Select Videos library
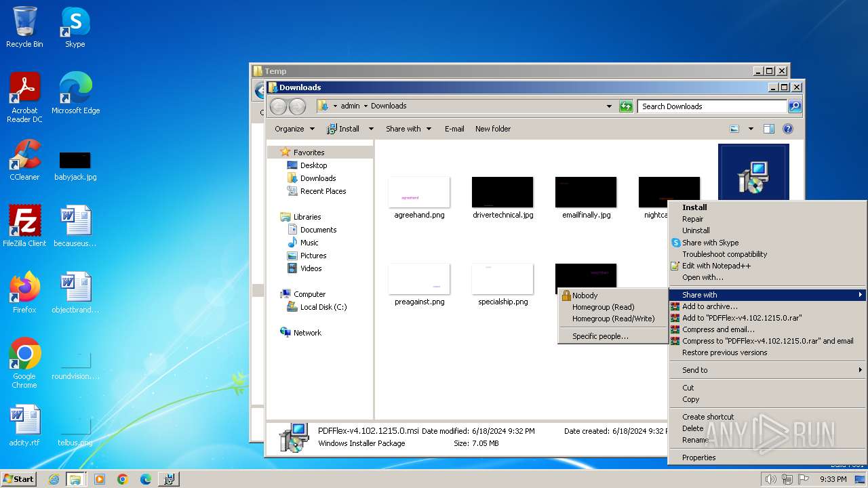This screenshot has height=488, width=868. click(x=311, y=268)
